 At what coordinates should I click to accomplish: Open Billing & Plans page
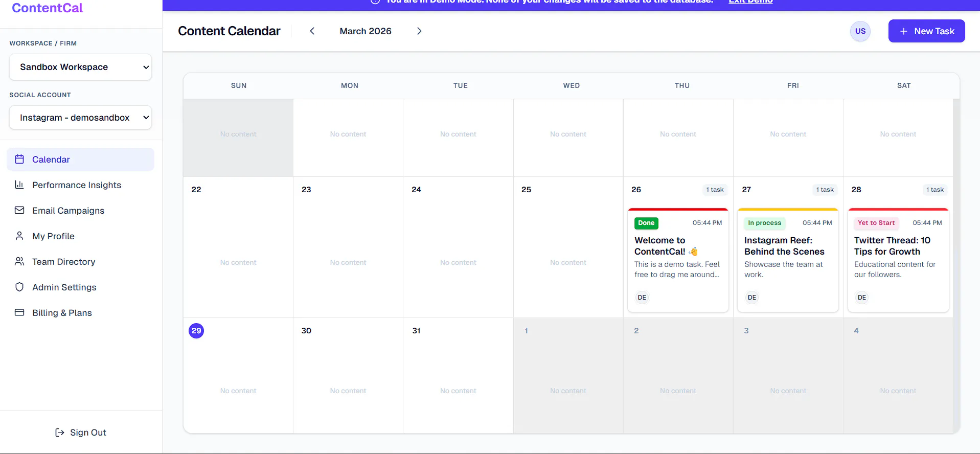pyautogui.click(x=80, y=312)
